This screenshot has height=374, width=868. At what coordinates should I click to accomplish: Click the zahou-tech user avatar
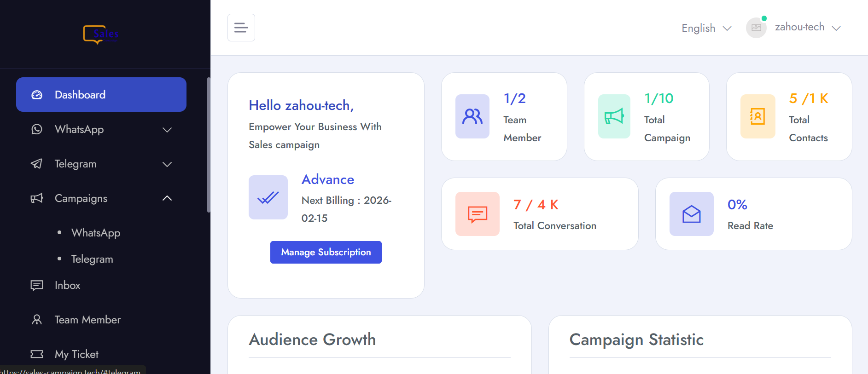tap(756, 28)
